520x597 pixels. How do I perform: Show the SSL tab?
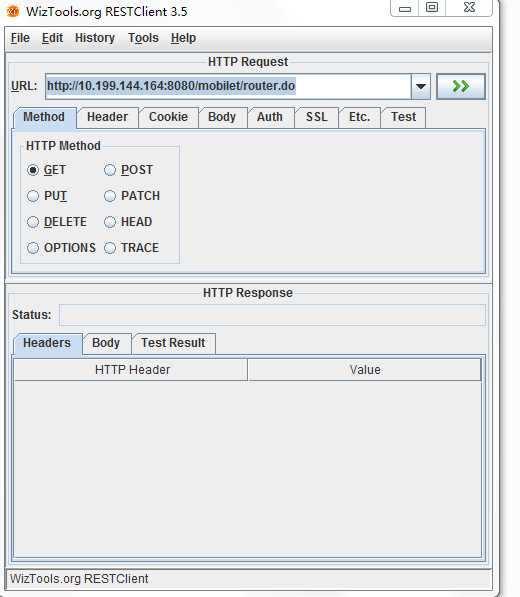coord(317,117)
